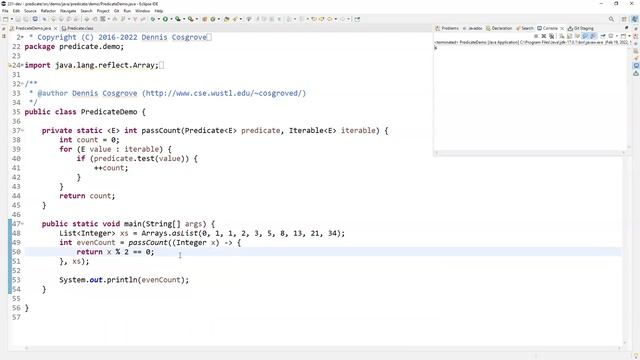Image resolution: width=640 pixels, height=360 pixels.
Task: Open the Debug launch dropdown arrow
Action: 158,19
